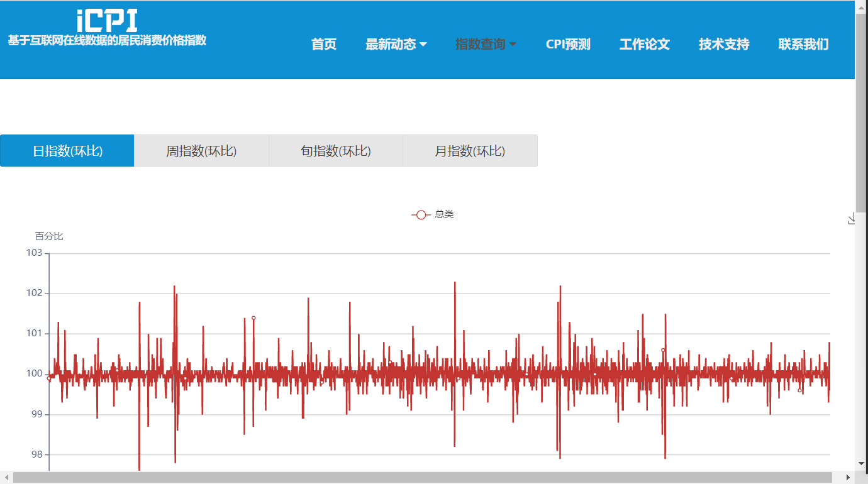Click the horizontal scrollbar left arrow
The image size is (868, 484).
point(6,478)
